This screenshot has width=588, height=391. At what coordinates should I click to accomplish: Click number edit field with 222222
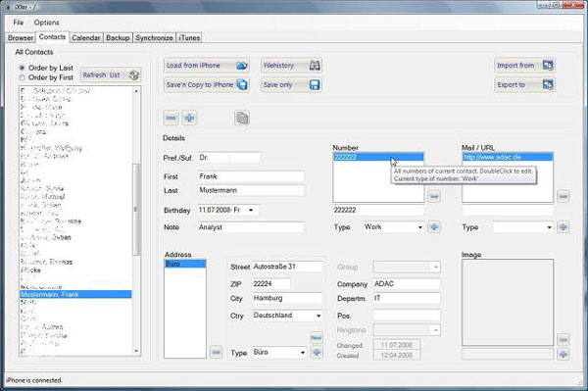tap(378, 210)
